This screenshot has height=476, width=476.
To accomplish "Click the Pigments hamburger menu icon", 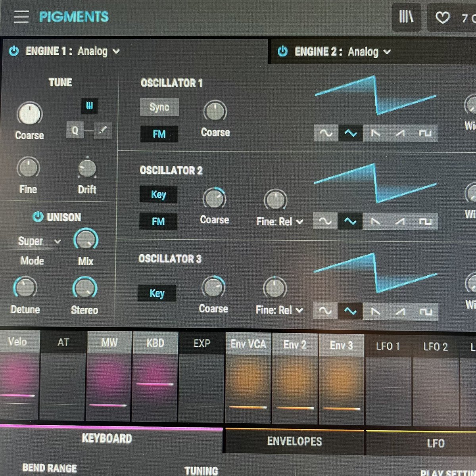I will click(21, 17).
